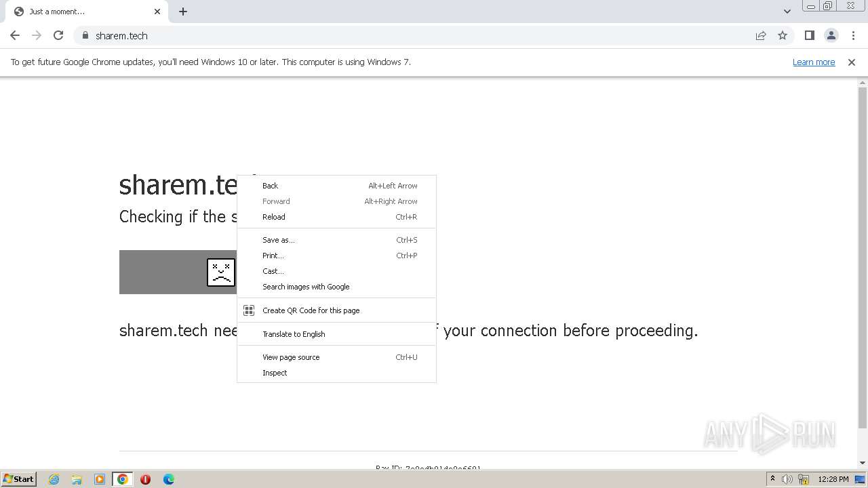This screenshot has height=488, width=868.
Task: Select Translate to English
Action: 336,334
